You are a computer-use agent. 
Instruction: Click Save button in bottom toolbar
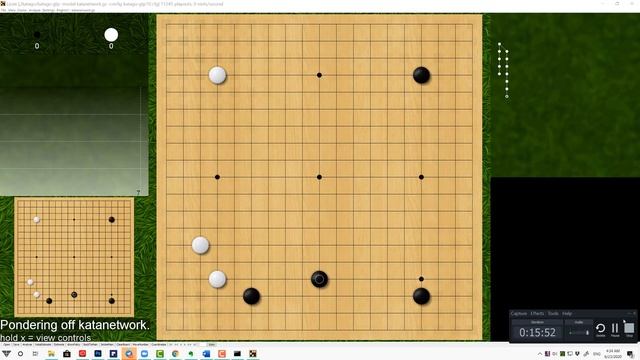point(16,344)
